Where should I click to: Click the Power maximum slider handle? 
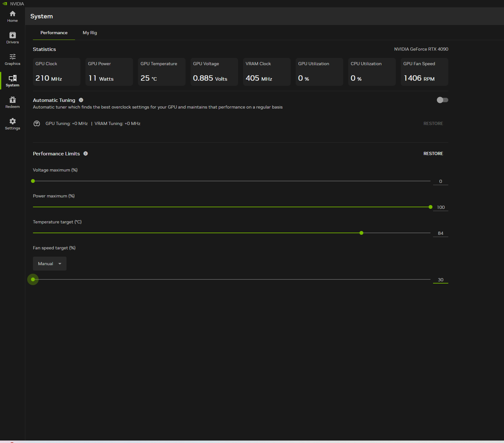pyautogui.click(x=430, y=207)
